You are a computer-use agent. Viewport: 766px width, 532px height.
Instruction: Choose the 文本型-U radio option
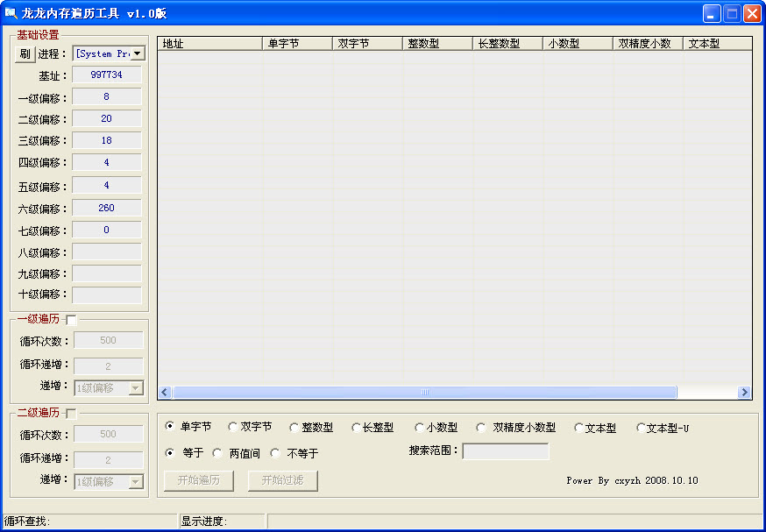(x=640, y=428)
